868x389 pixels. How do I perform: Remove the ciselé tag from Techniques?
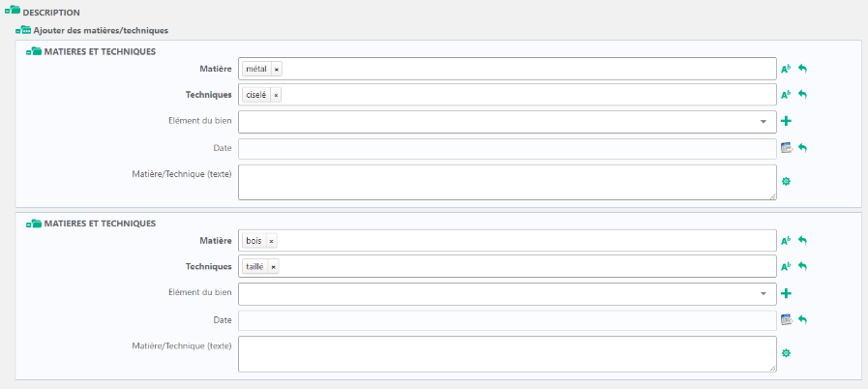[276, 95]
